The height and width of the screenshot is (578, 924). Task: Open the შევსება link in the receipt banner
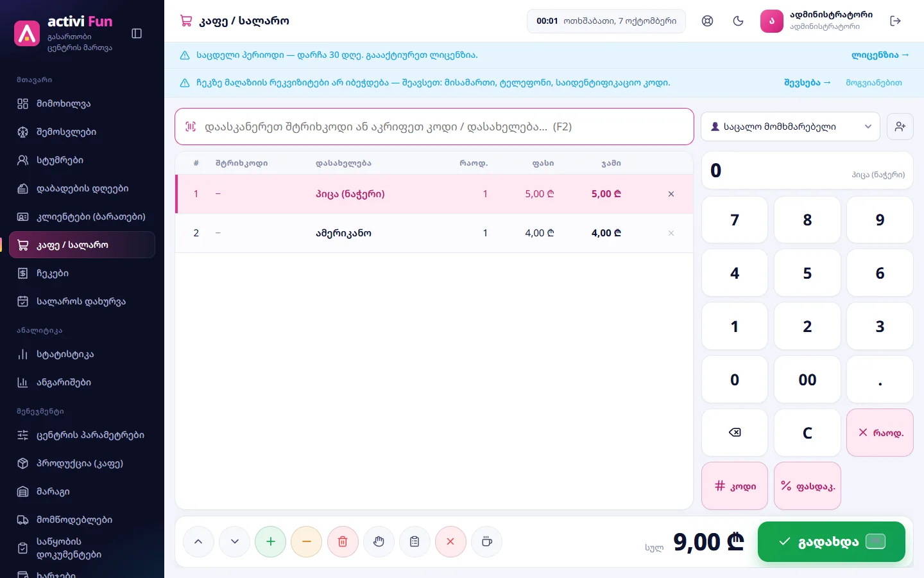(x=807, y=83)
